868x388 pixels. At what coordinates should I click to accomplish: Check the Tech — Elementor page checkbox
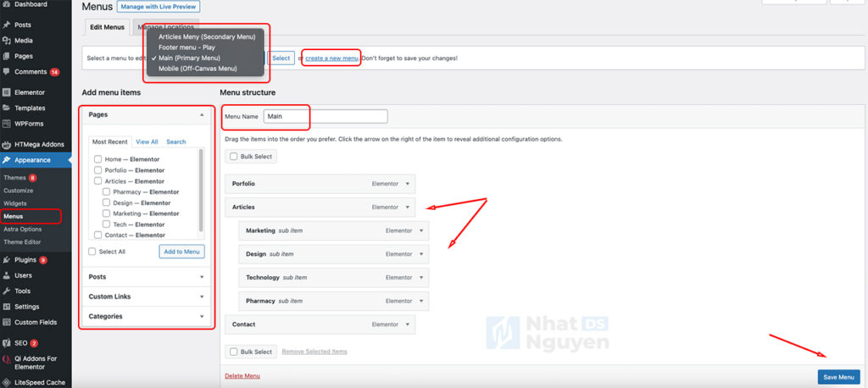click(106, 224)
